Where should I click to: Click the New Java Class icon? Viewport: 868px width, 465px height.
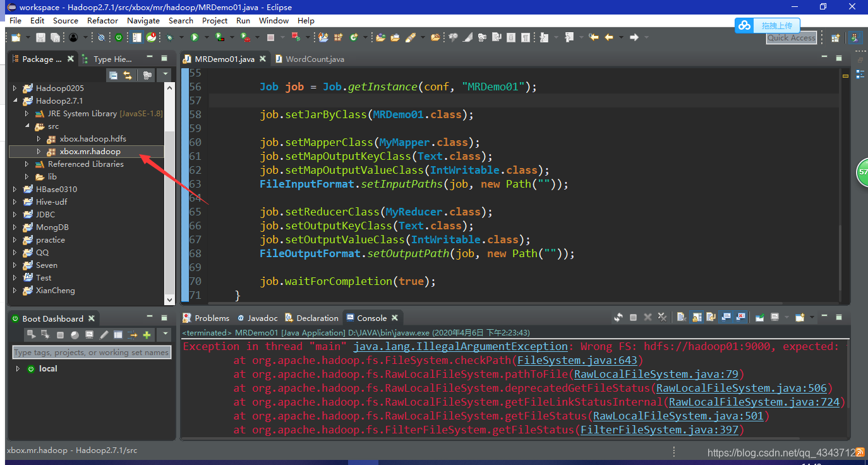pos(354,37)
